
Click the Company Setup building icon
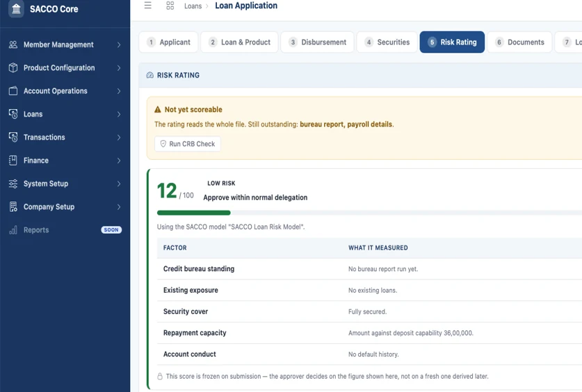pos(13,207)
